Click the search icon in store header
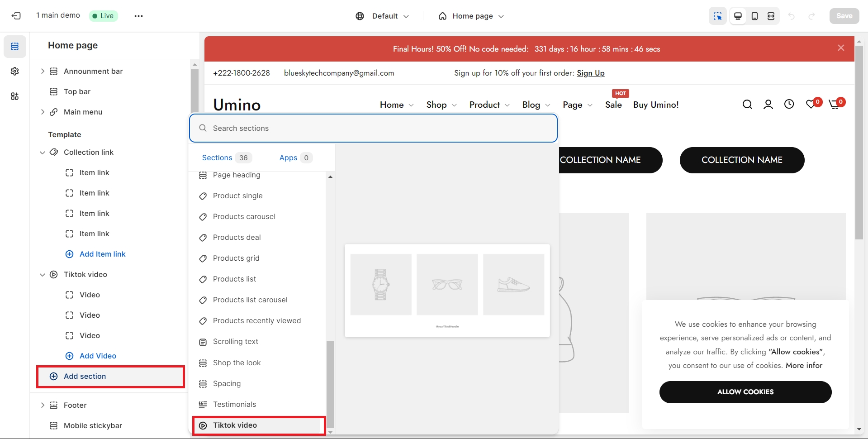868x439 pixels. (747, 105)
